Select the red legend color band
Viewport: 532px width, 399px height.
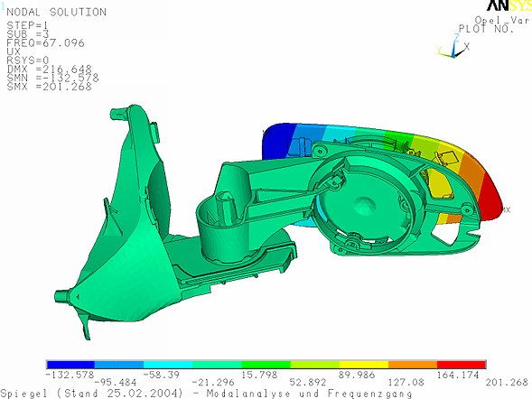click(x=462, y=365)
